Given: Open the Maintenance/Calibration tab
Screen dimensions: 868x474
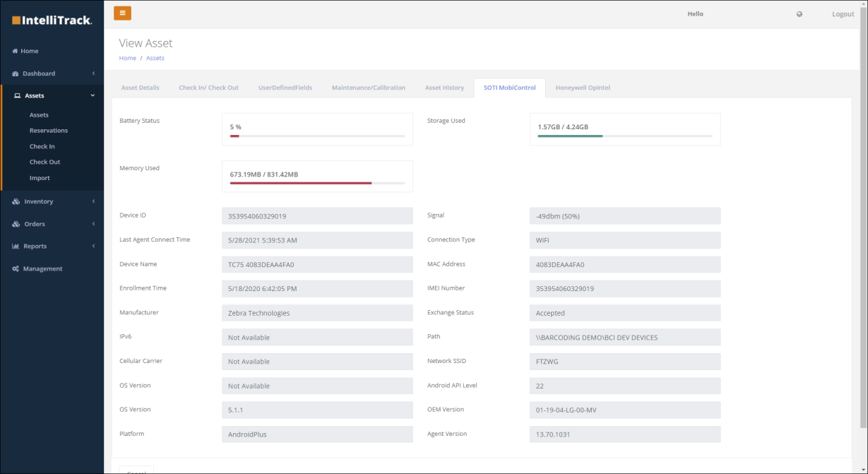Looking at the screenshot, I should click(369, 88).
